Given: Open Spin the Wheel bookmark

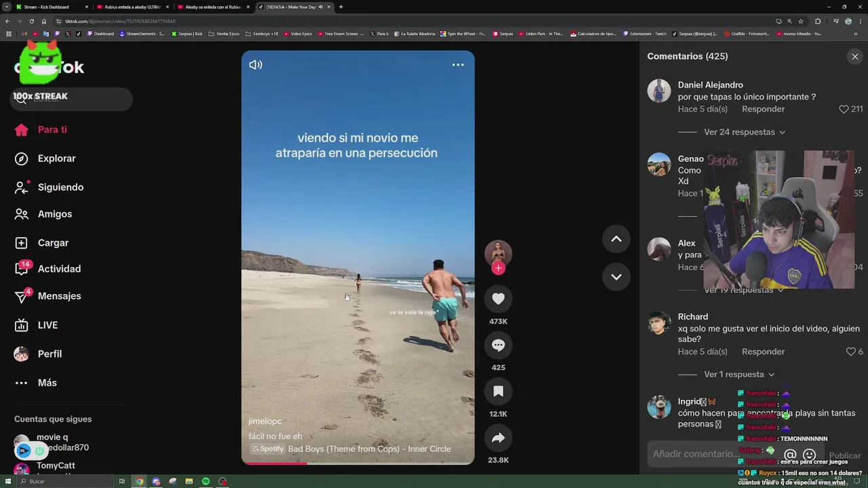Looking at the screenshot, I should [463, 34].
